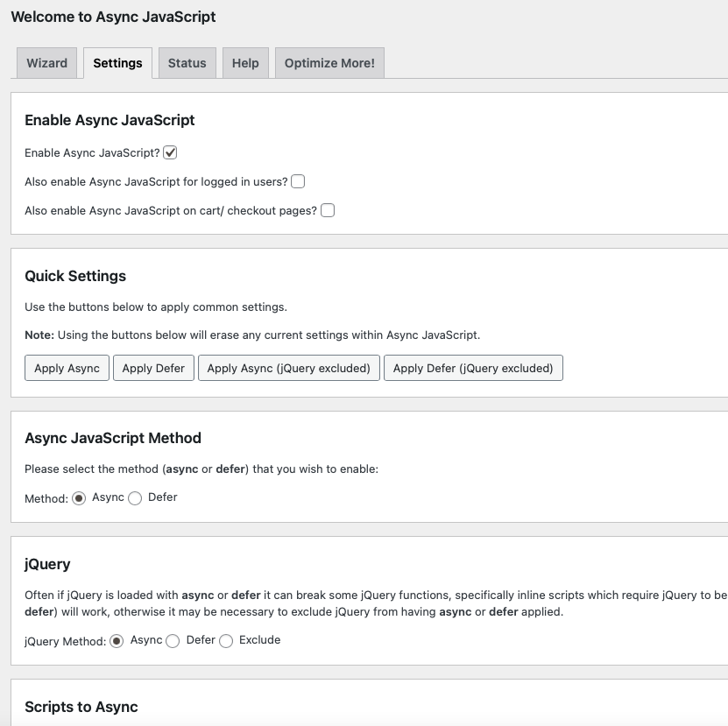
Task: Open the Help tab
Action: (x=245, y=63)
